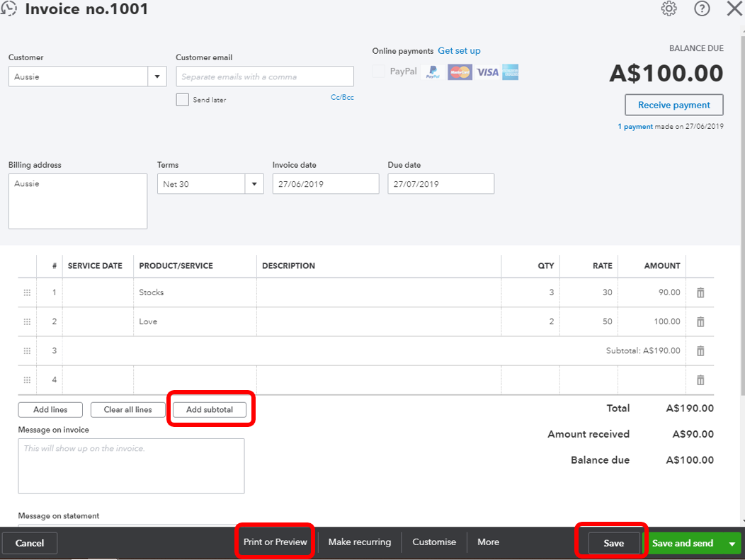
Task: Remove the subtotal row via trash icon
Action: pyautogui.click(x=700, y=350)
